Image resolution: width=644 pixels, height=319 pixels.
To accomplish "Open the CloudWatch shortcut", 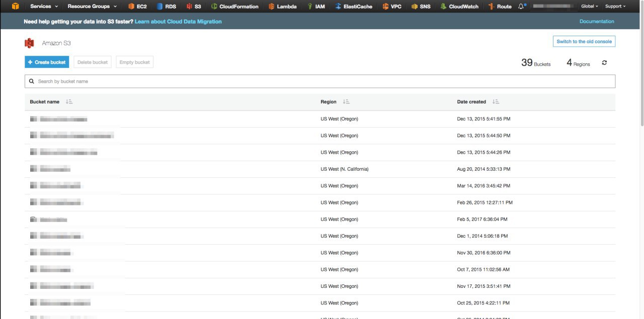I will [x=459, y=7].
